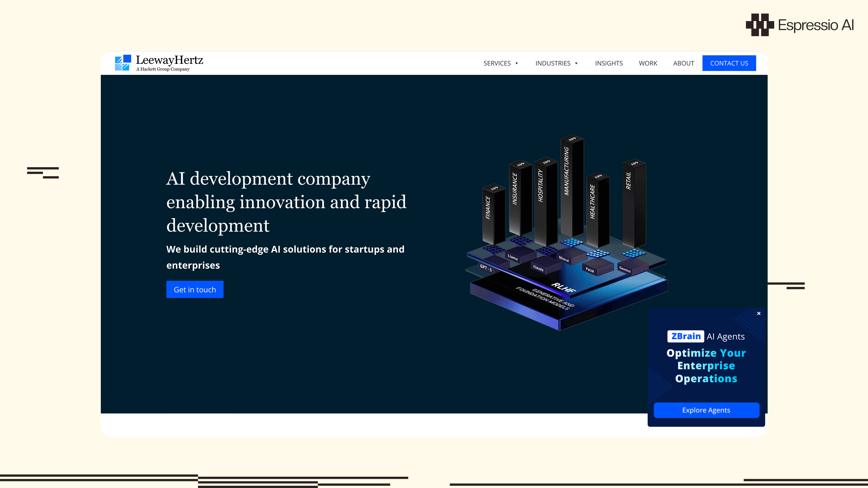Click the LeewayHertz company name text
Image resolution: width=868 pixels, height=488 pixels.
click(x=170, y=60)
